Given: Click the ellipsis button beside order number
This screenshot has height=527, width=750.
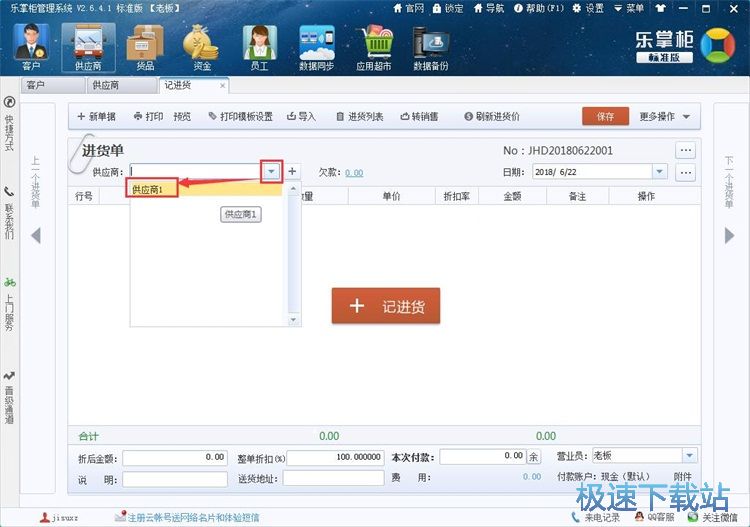Looking at the screenshot, I should 685,150.
